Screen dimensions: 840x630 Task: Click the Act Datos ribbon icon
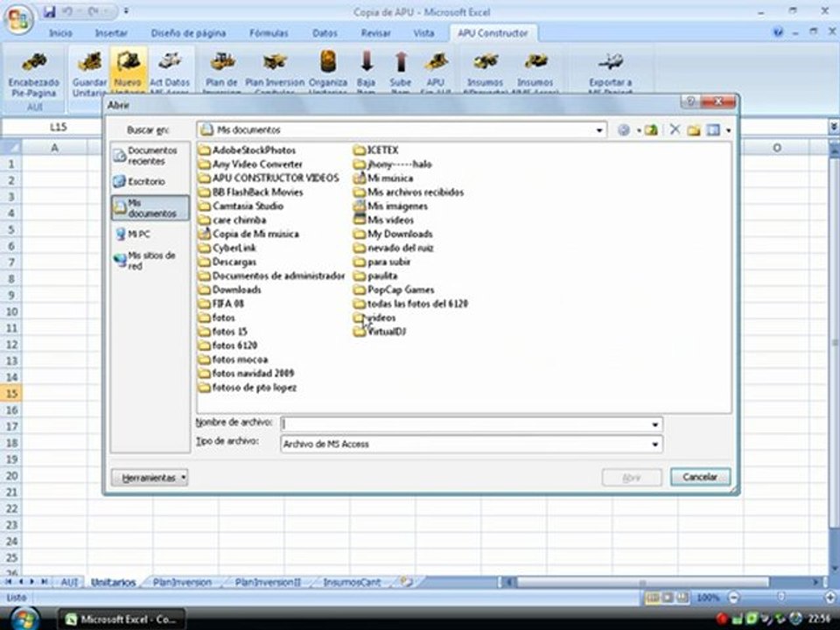169,62
